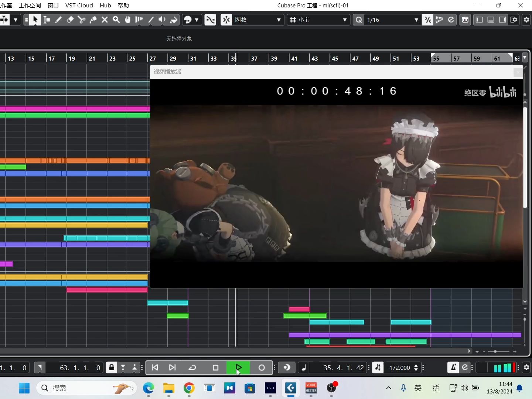Toggle AudioWarp quantize button
This screenshot has width=532, height=399.
click(x=439, y=20)
